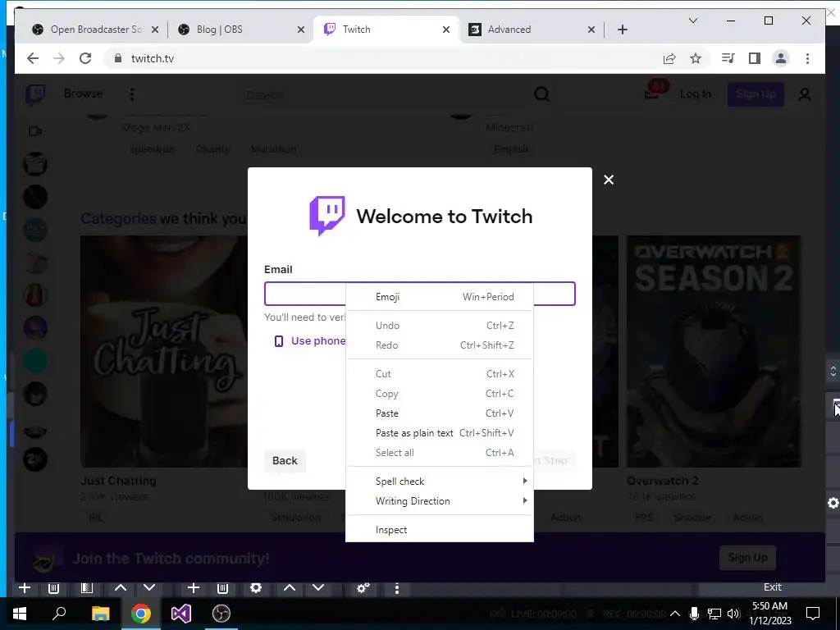This screenshot has width=840, height=630.
Task: Click the Twitch search magnifier
Action: pos(541,95)
